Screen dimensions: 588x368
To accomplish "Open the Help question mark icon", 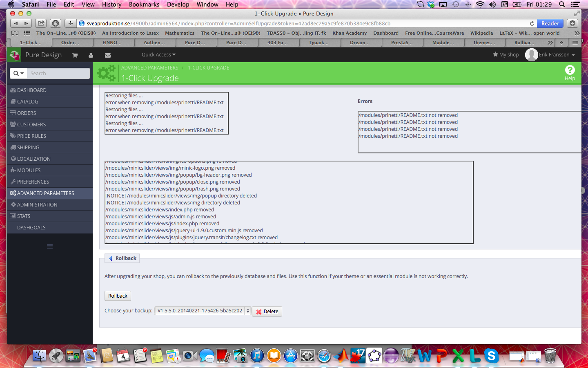I will tap(570, 70).
